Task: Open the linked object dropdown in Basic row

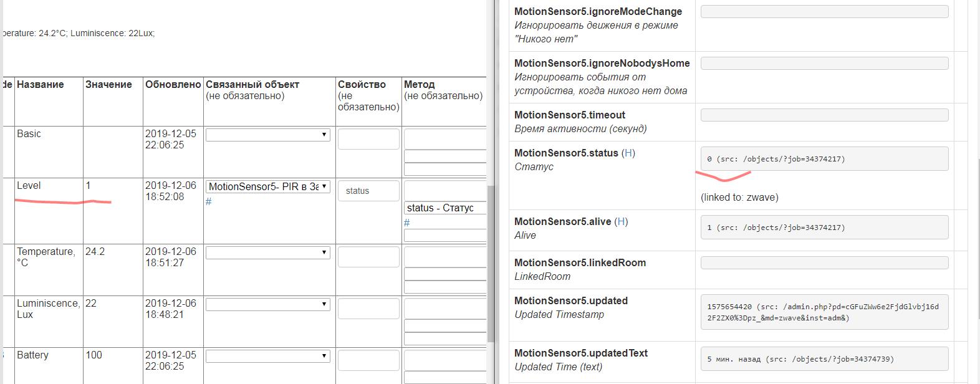Action: (x=267, y=135)
